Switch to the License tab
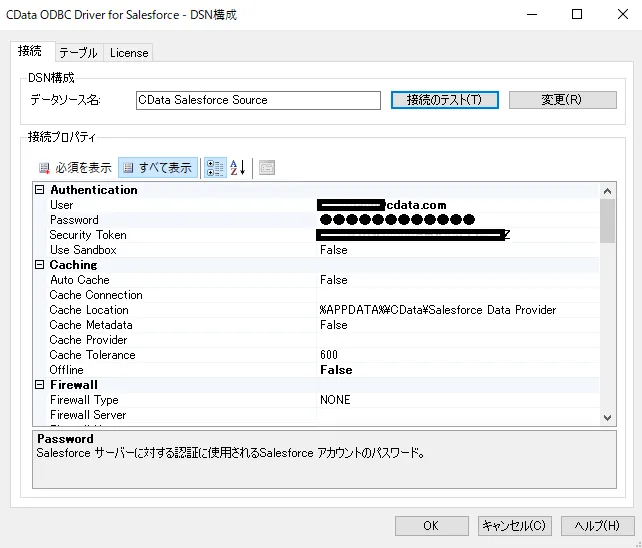Viewport: 642px width, 548px height. 128,53
